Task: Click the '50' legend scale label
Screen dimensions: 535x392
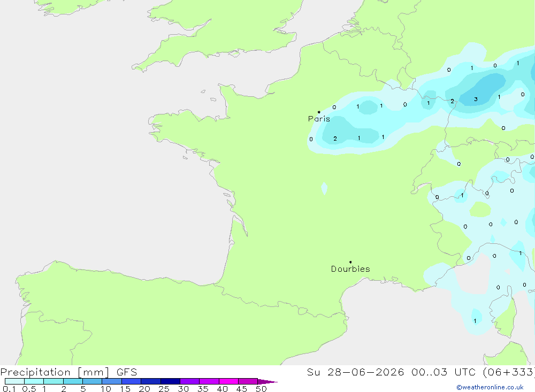Action: [261, 389]
